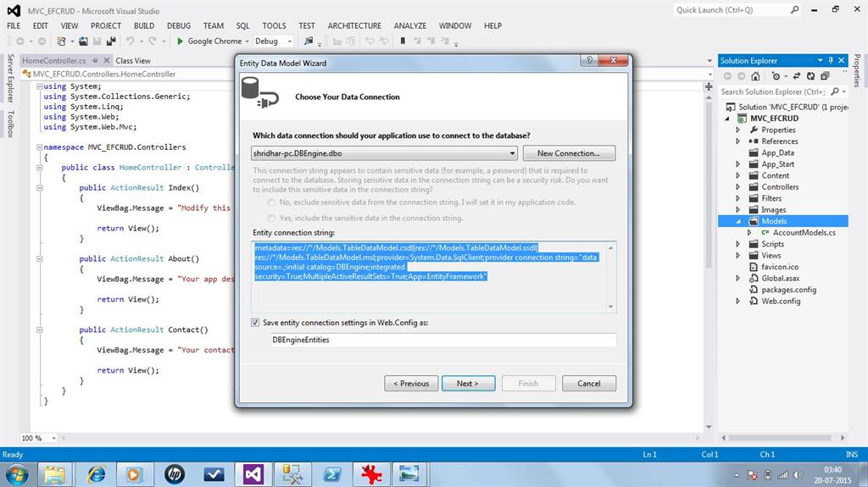Click Solution Explorer horizontal scrollbar
868x487 pixels.
[x=780, y=438]
